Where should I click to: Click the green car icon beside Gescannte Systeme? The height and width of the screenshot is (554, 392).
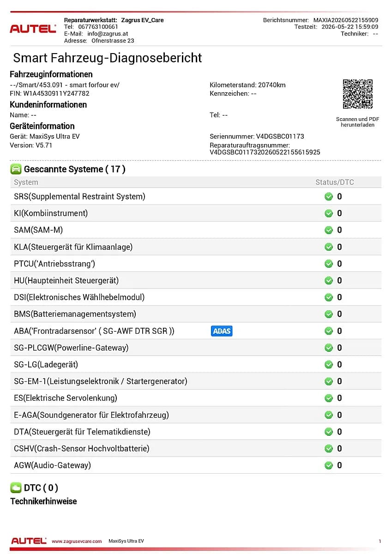(x=16, y=169)
